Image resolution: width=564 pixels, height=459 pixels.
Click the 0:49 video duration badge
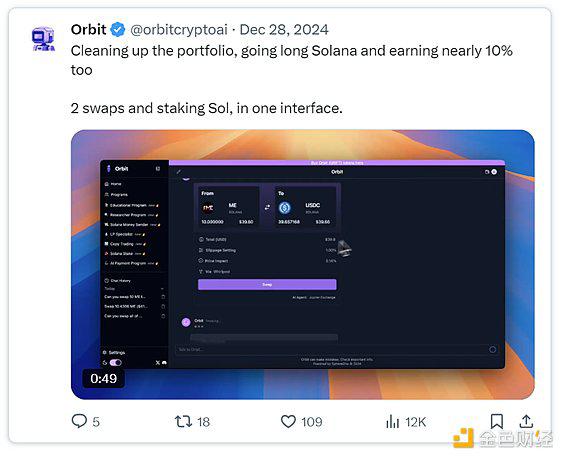pyautogui.click(x=104, y=378)
